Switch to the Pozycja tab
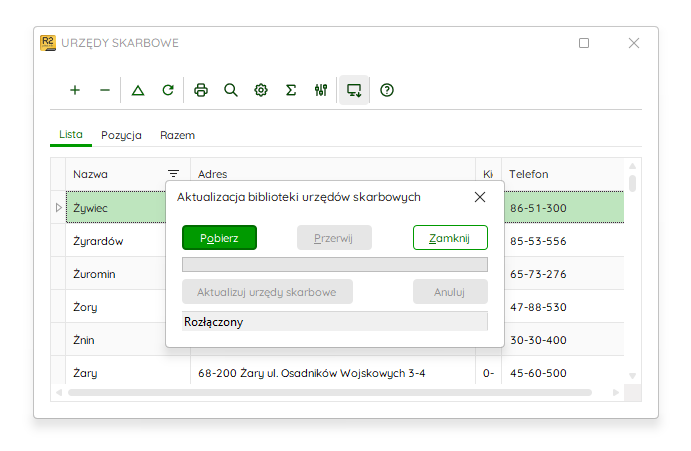The height and width of the screenshot is (451, 691). click(121, 135)
